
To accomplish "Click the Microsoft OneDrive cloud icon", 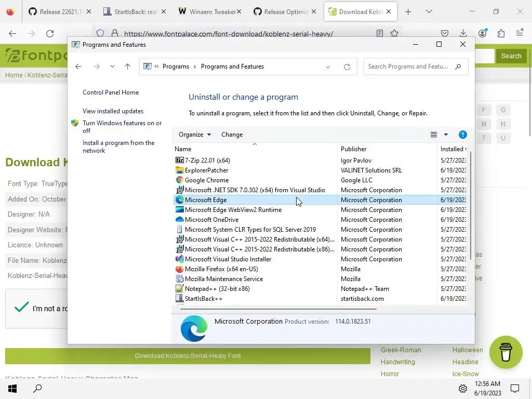I will click(x=179, y=220).
